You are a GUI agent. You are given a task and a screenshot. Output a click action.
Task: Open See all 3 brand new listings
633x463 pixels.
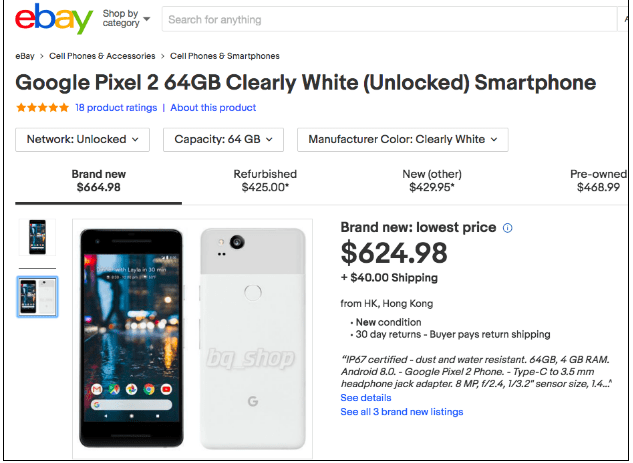pyautogui.click(x=401, y=412)
